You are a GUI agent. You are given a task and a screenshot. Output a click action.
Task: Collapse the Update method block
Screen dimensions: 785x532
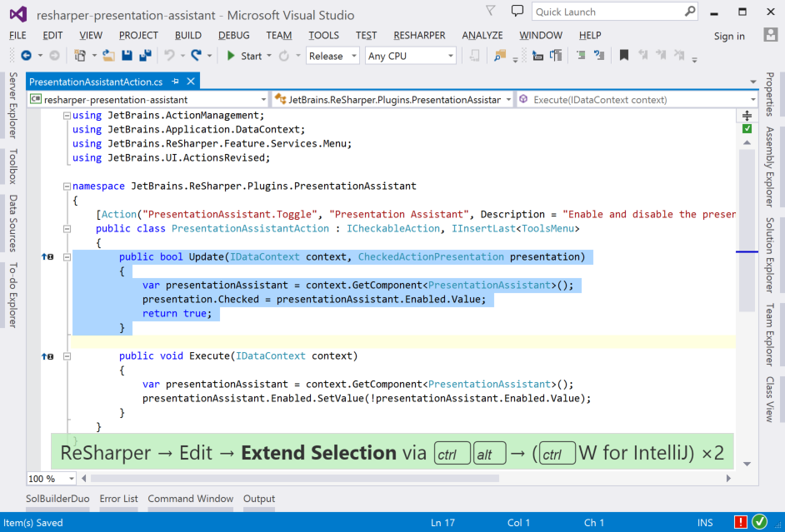tap(67, 257)
